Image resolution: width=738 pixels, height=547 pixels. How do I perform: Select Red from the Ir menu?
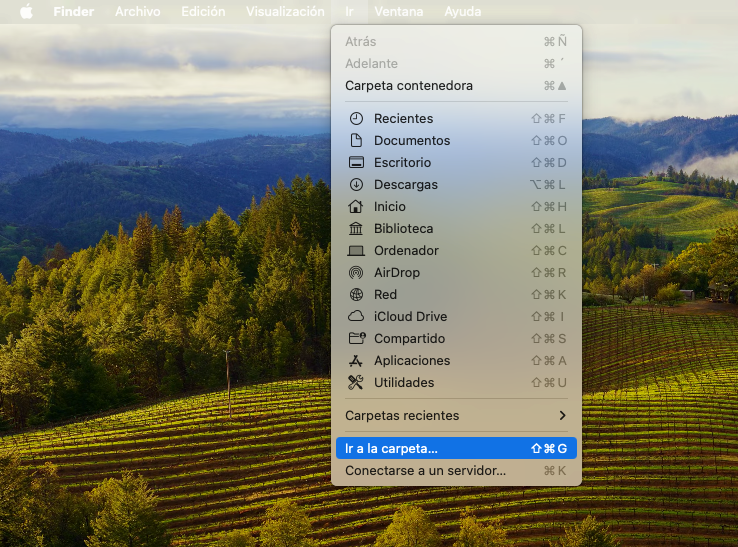[385, 295]
